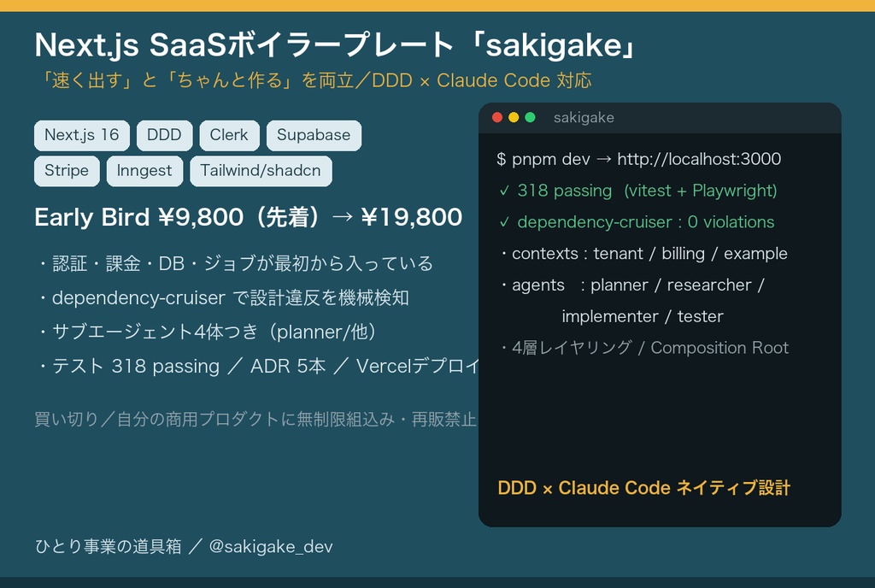This screenshot has width=875, height=588.
Task: Click the footer 'ひとり事業の道具箱 ／ @sakigake_dev'
Action: tap(184, 546)
